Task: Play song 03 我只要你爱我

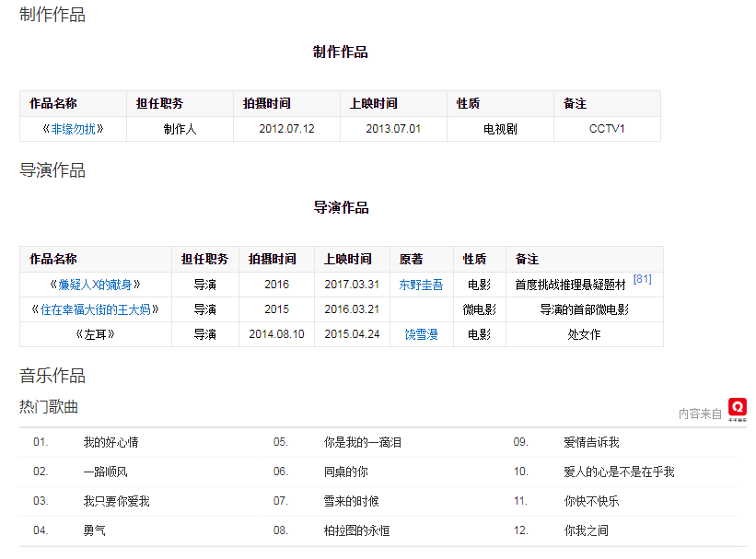Action: [116, 501]
